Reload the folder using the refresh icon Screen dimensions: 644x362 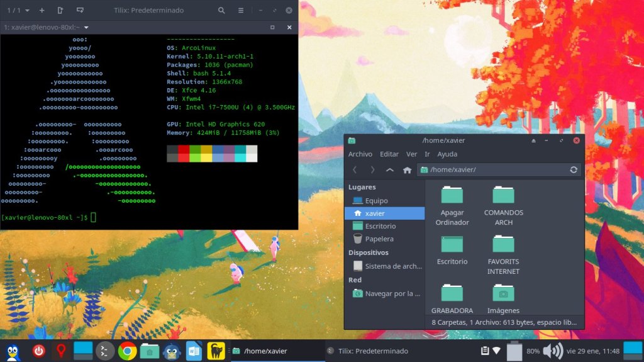click(574, 170)
